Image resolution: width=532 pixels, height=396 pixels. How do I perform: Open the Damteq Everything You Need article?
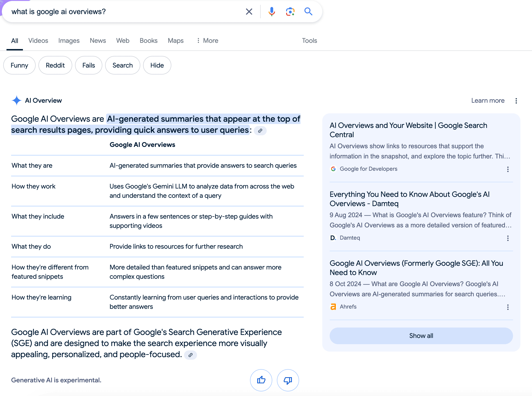(410, 199)
